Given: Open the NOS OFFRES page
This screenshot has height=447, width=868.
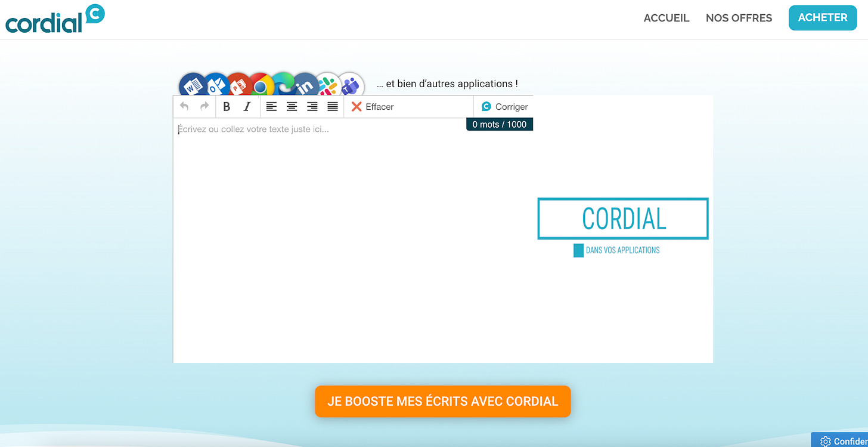Looking at the screenshot, I should [739, 18].
